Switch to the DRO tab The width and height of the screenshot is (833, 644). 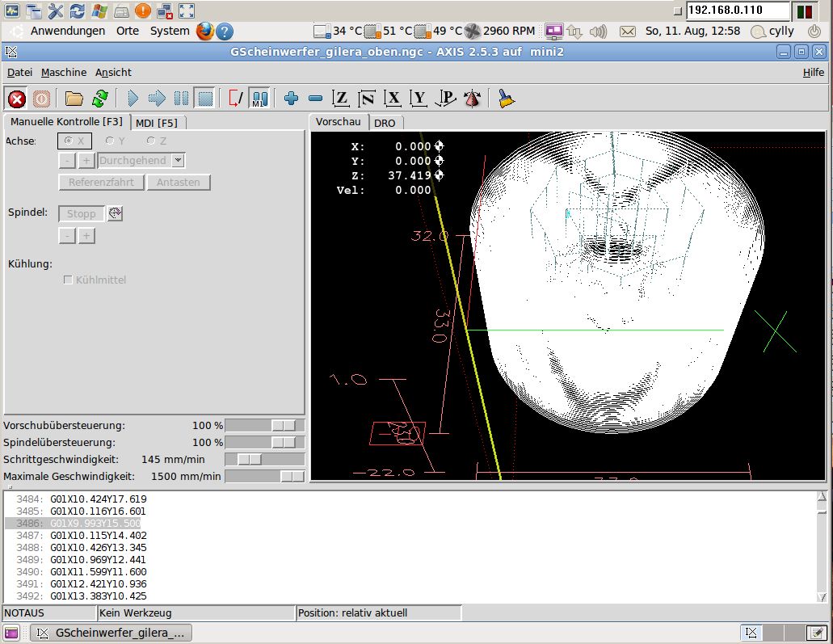click(x=385, y=123)
